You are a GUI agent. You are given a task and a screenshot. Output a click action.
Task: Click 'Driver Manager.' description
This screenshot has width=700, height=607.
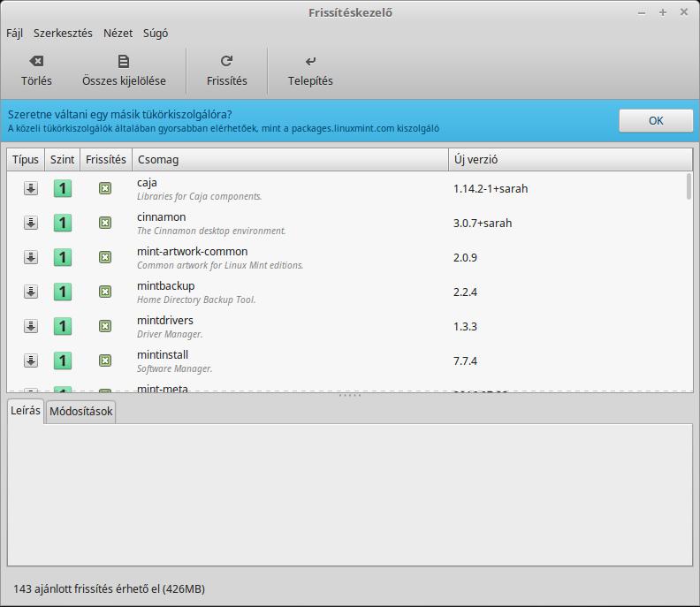click(170, 334)
